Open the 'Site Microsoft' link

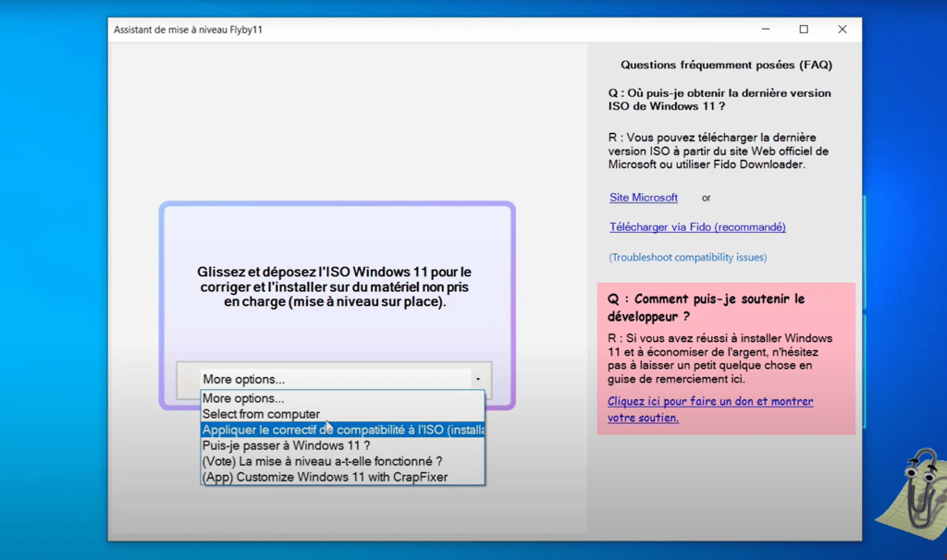[644, 198]
